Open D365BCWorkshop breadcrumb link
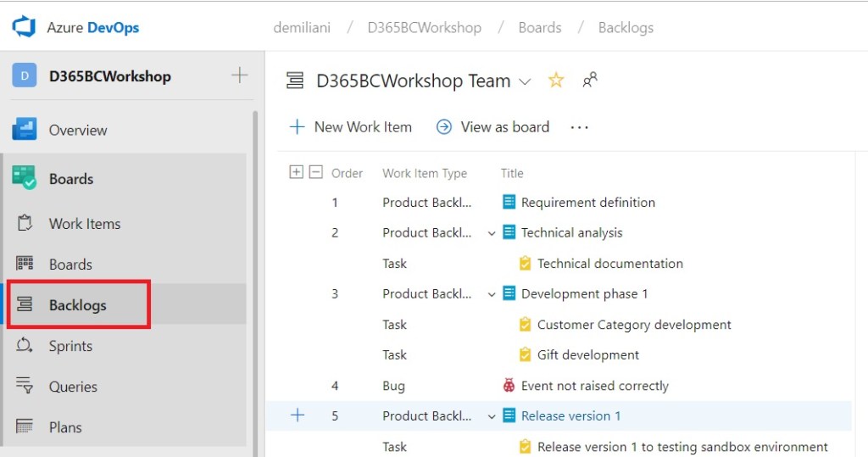868x457 pixels. (425, 28)
